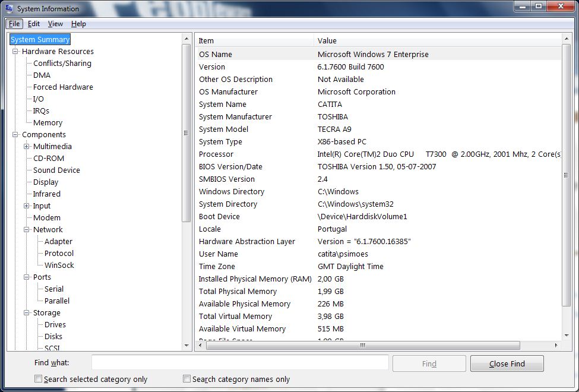Select the Version row
Screen dimensions: 579x392
(379, 67)
